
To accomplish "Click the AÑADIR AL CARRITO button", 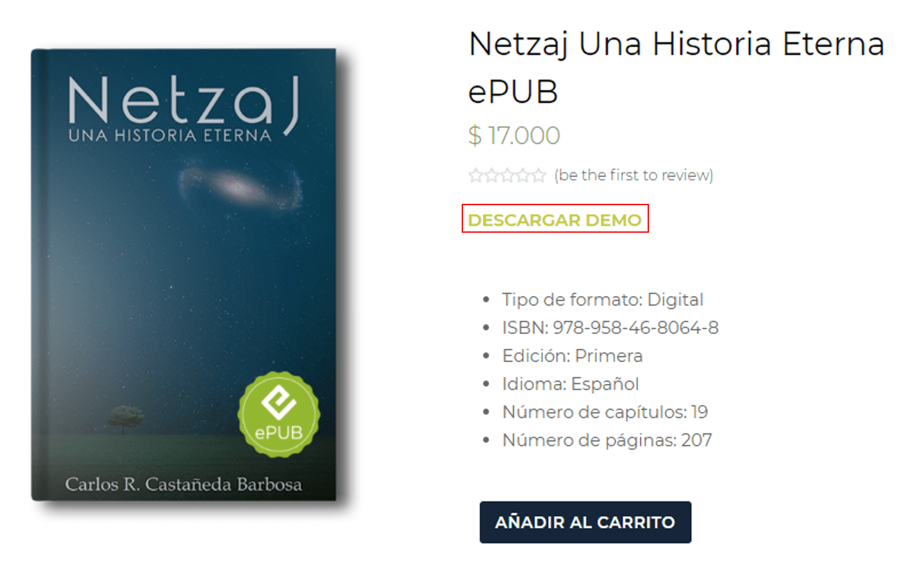I will click(585, 522).
